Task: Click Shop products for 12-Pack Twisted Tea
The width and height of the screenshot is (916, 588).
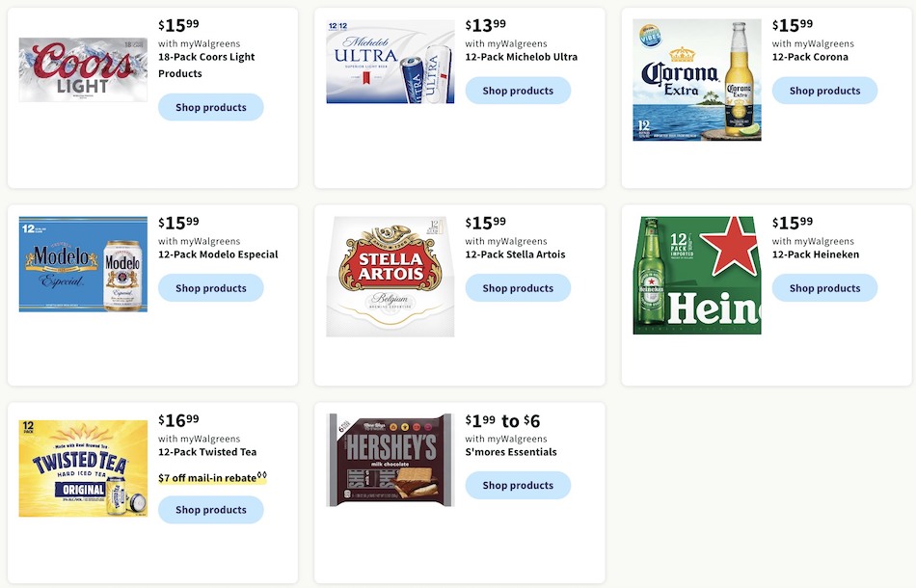Action: 210,509
